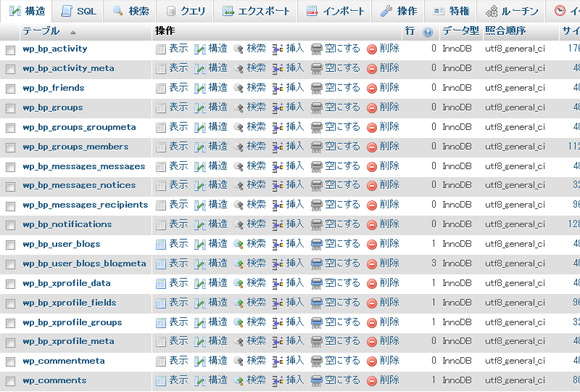Open the SQL tab
The image size is (580, 392).
(78, 11)
